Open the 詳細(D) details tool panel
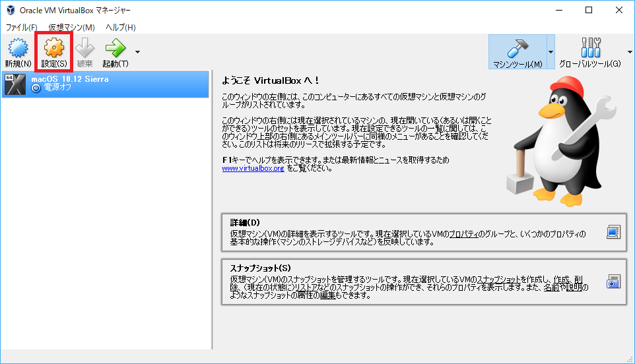 (424, 233)
